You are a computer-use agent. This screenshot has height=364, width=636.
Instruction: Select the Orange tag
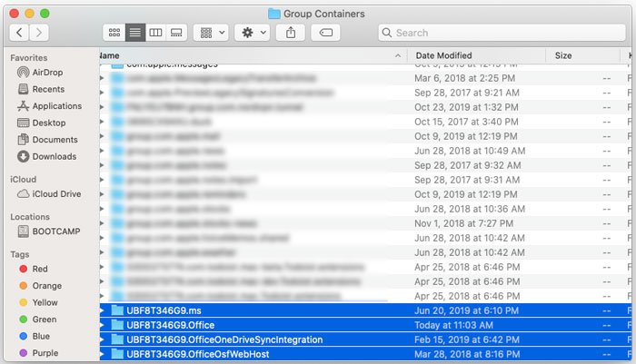click(41, 286)
